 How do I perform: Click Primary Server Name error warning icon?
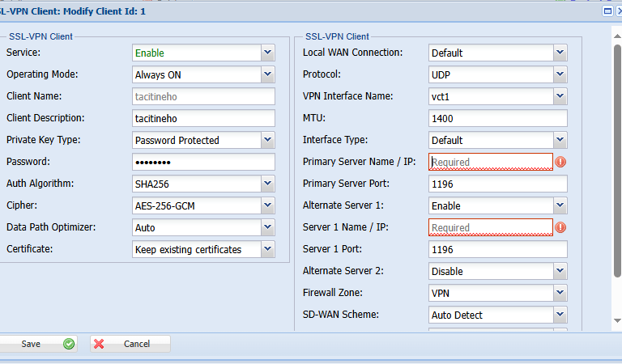[x=560, y=162]
